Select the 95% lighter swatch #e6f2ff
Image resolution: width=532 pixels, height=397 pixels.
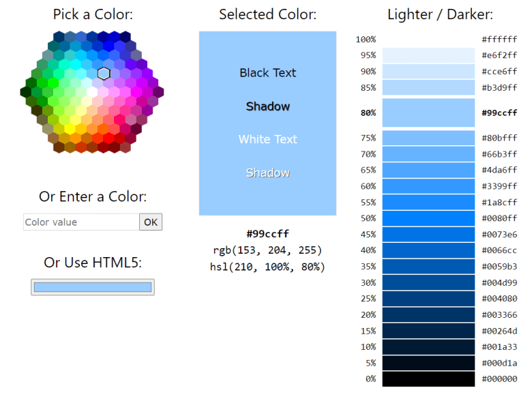[428, 55]
